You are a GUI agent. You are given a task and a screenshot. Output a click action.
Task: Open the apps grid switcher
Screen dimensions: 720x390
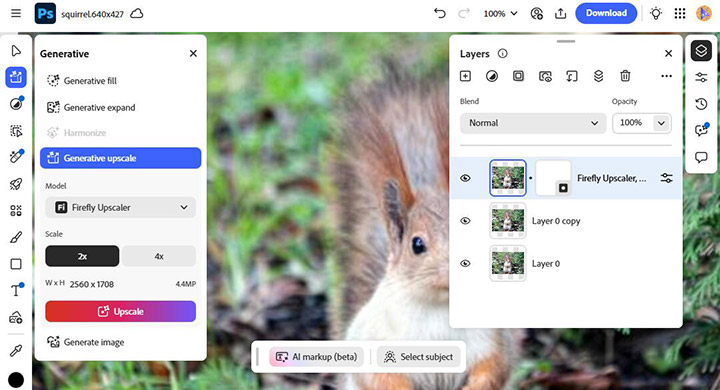[680, 13]
